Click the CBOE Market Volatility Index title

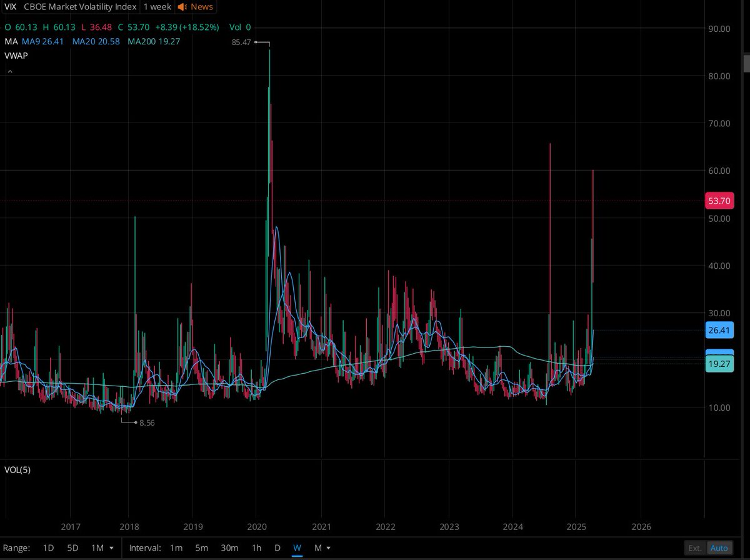pyautogui.click(x=80, y=7)
